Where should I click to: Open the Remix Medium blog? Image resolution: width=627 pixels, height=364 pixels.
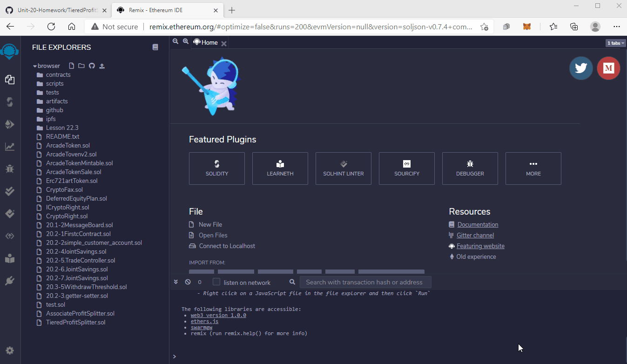click(608, 68)
